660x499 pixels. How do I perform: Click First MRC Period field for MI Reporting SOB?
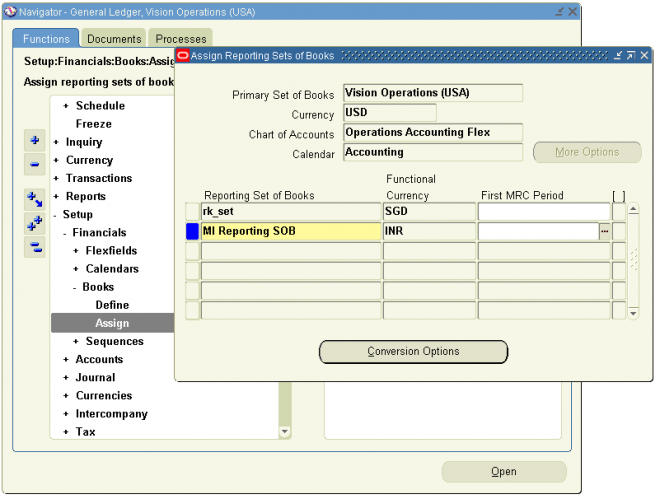pyautogui.click(x=538, y=231)
